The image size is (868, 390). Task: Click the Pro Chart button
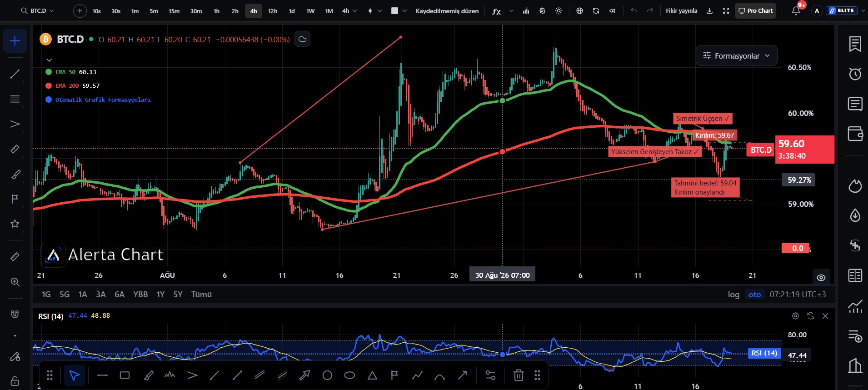[x=755, y=10]
